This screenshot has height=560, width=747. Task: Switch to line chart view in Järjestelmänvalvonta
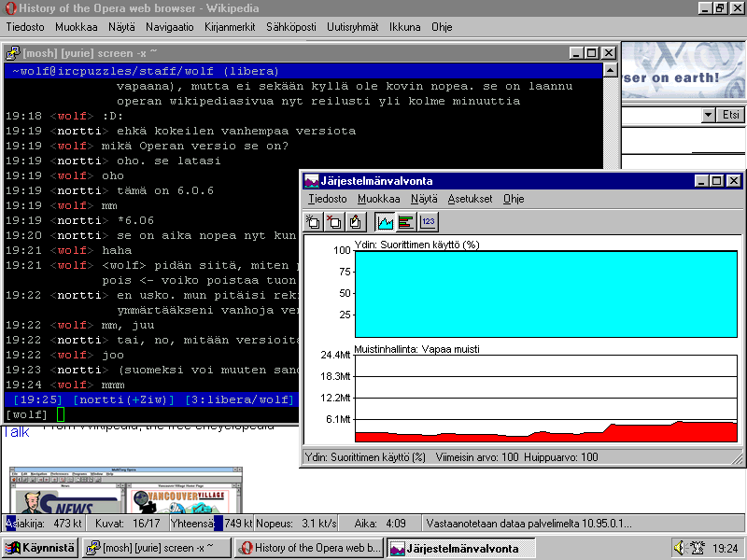point(385,222)
